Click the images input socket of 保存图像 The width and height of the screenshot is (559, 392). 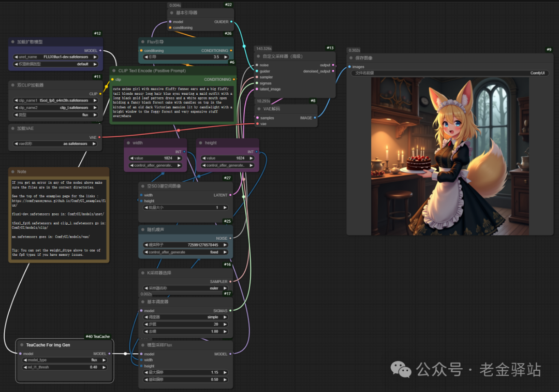[349, 67]
